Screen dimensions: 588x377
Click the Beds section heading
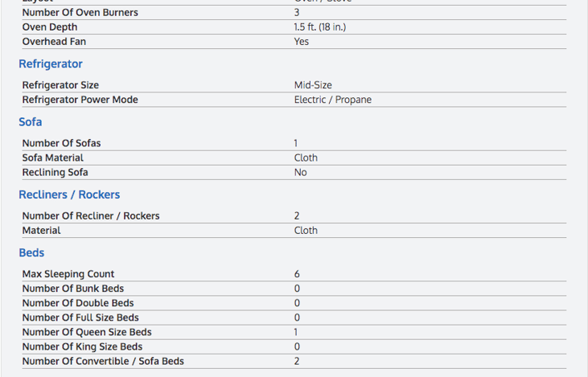[31, 252]
